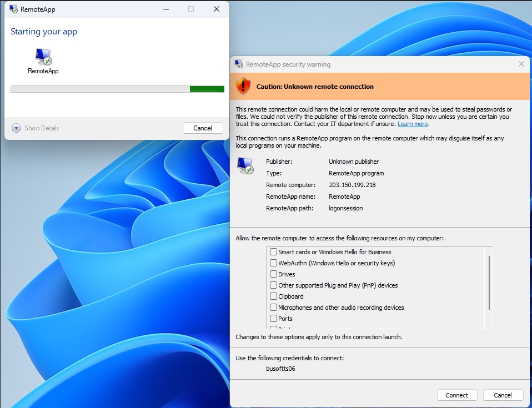Cancel the Starting your app progress
Image resolution: width=532 pixels, height=408 pixels.
[203, 128]
